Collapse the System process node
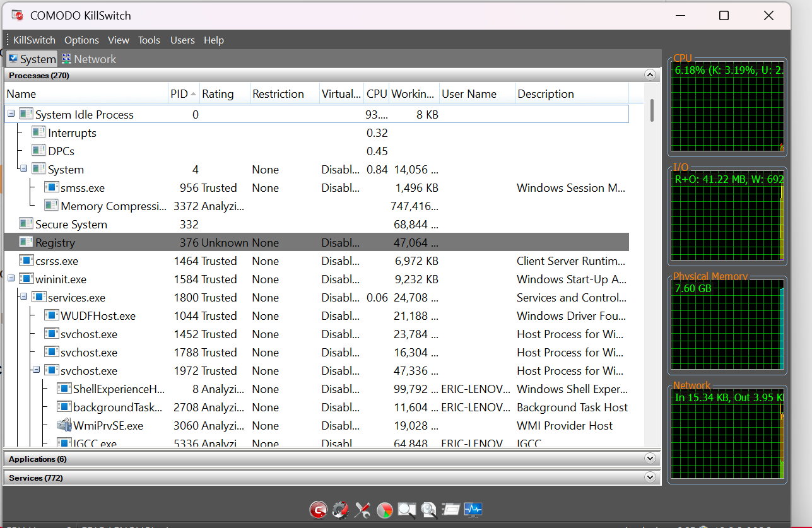Viewport: 812px width, 528px height. [23, 169]
